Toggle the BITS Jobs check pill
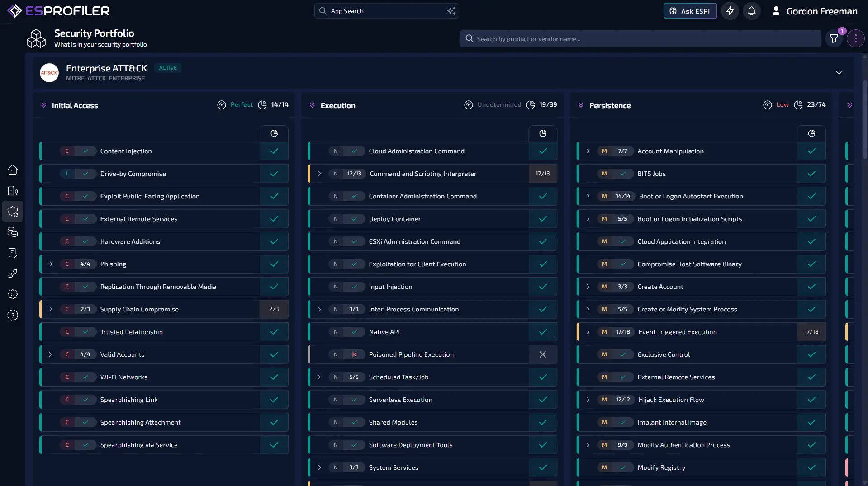 (623, 174)
